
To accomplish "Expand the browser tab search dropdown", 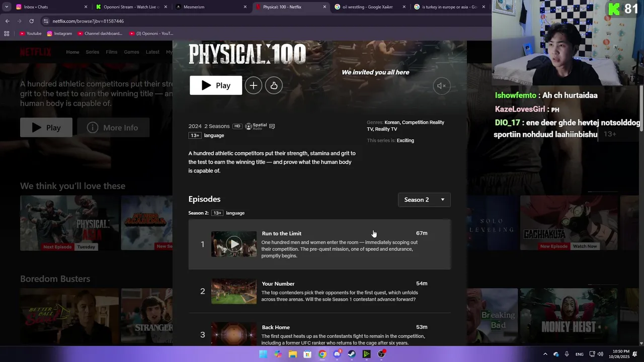I will (x=7, y=7).
